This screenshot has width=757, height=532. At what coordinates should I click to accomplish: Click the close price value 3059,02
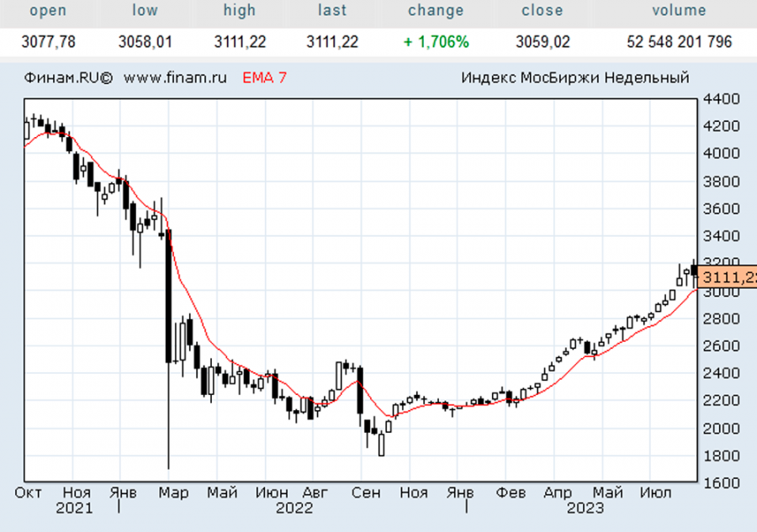[x=542, y=41]
